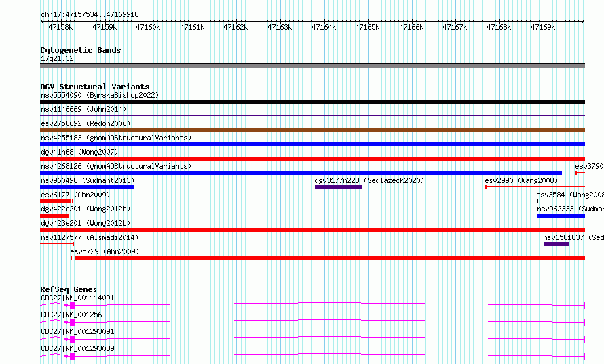This screenshot has height=364, width=604.
Task: Click the 47164k ruler tick label
Action: tap(324, 27)
